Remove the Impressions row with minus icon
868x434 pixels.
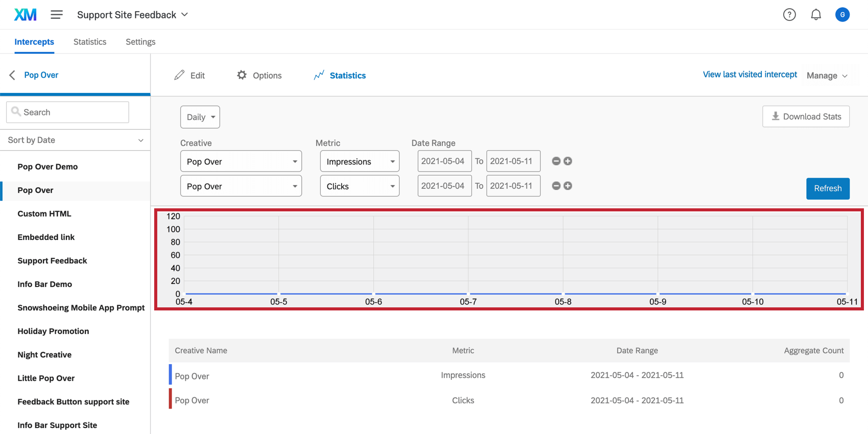point(556,161)
